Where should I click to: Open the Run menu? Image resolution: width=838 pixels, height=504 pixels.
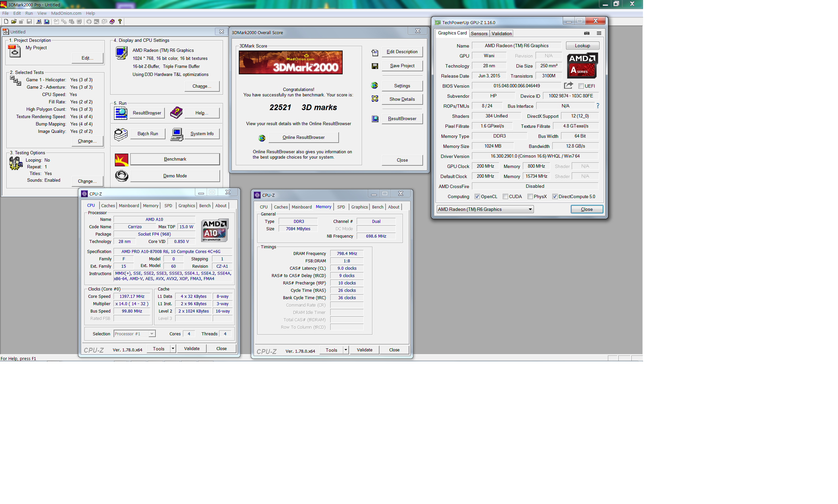[x=29, y=13]
